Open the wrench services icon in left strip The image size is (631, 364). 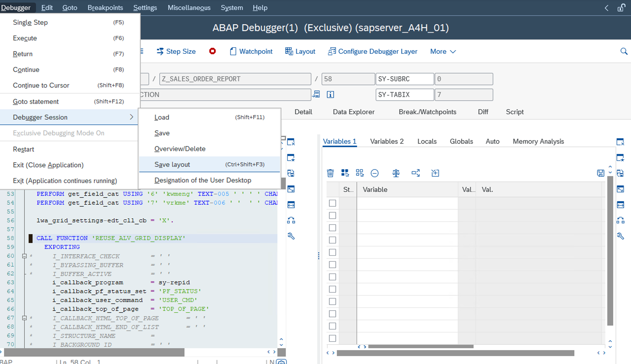point(291,236)
